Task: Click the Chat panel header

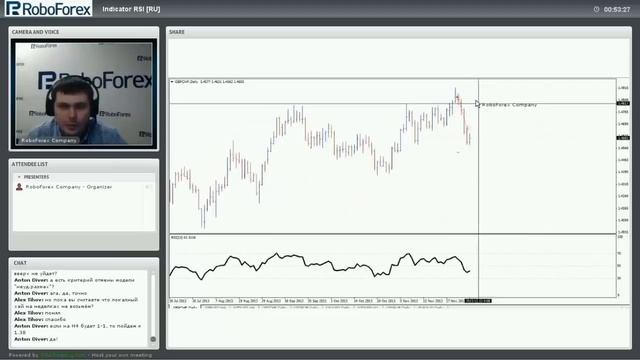Action: (x=84, y=263)
